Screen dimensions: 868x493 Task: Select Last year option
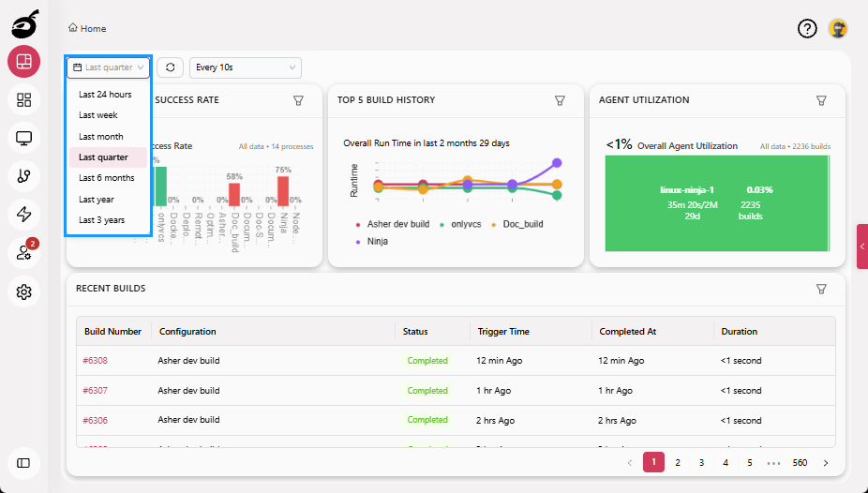[108, 200]
